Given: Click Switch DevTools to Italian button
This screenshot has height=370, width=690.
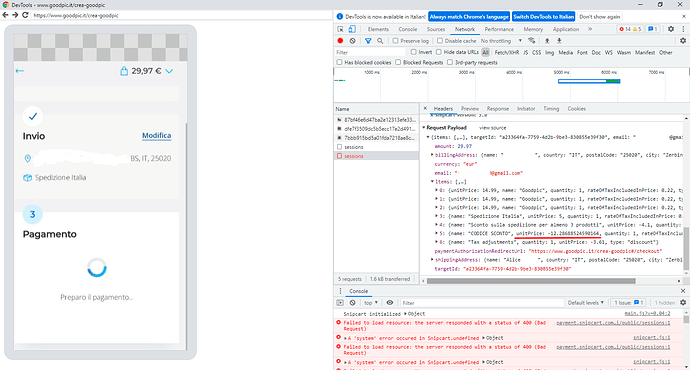Looking at the screenshot, I should pos(543,17).
